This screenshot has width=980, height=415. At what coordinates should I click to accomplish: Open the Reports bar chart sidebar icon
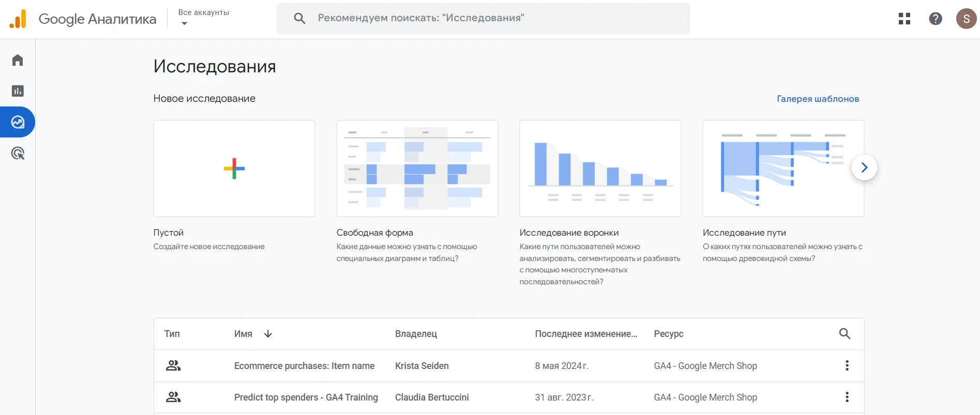(x=18, y=91)
